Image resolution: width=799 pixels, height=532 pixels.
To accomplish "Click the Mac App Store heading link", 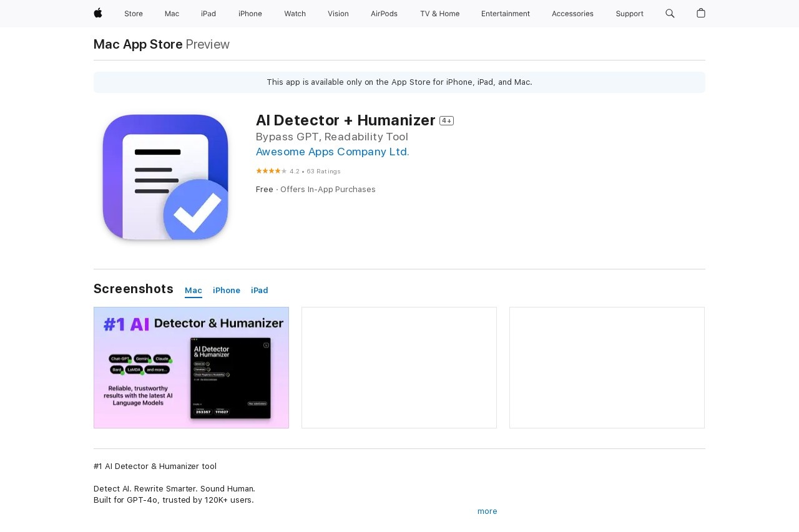I will [x=138, y=44].
